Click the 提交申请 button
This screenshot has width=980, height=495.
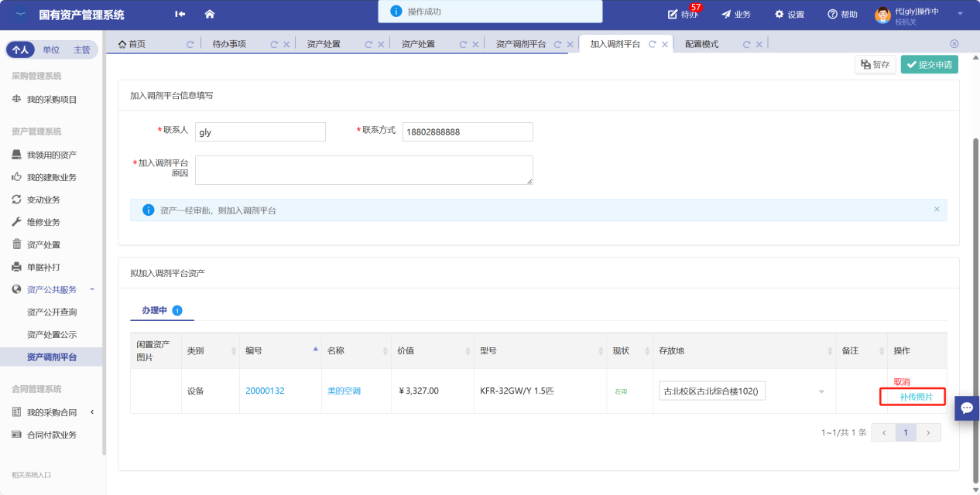(929, 65)
